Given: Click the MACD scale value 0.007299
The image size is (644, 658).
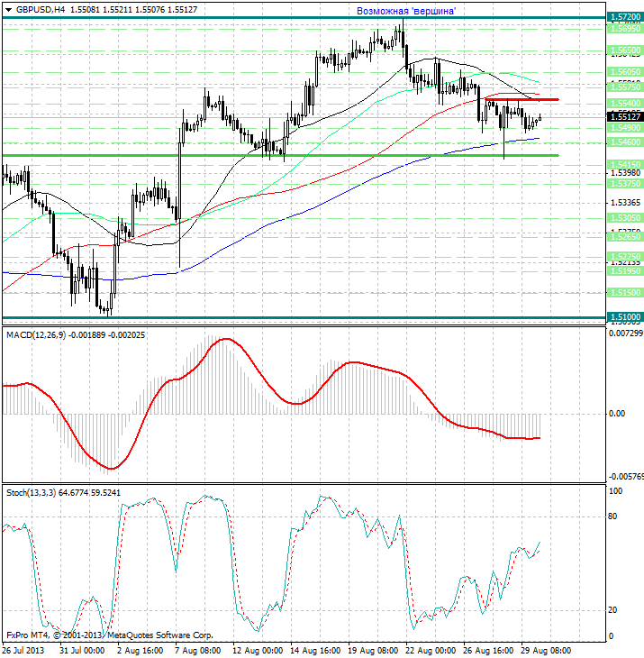Looking at the screenshot, I should 626,334.
